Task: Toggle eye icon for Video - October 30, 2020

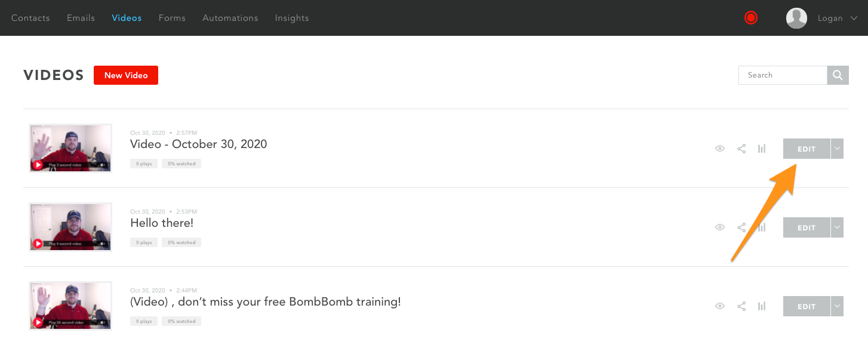Action: tap(720, 149)
